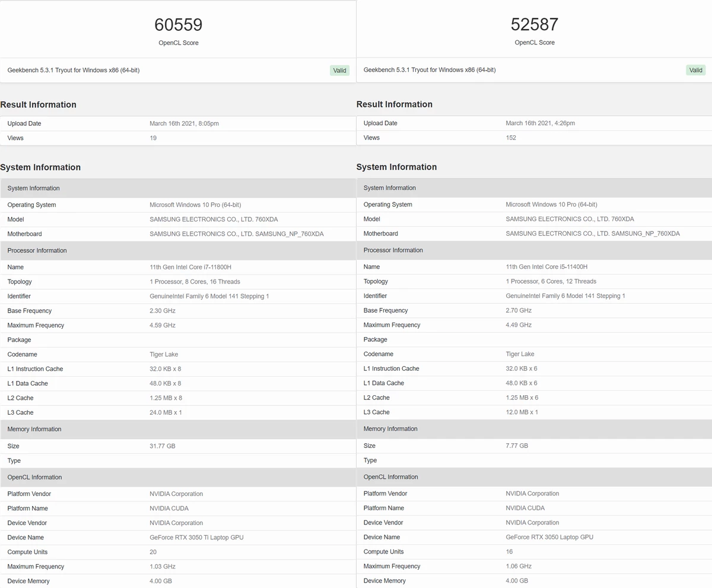This screenshot has width=712, height=588.
Task: Click the left Valid badge
Action: (339, 71)
